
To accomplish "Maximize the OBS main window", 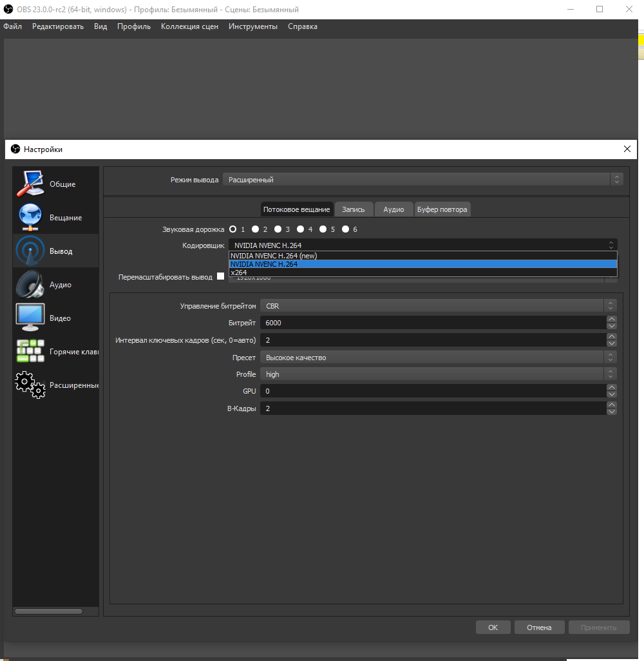I will tap(600, 9).
